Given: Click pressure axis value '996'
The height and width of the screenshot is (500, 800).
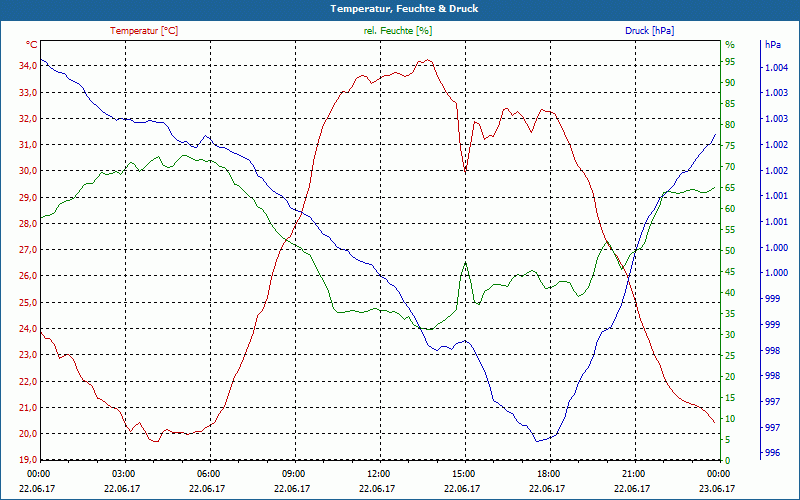Looking at the screenshot, I should pos(773,453).
